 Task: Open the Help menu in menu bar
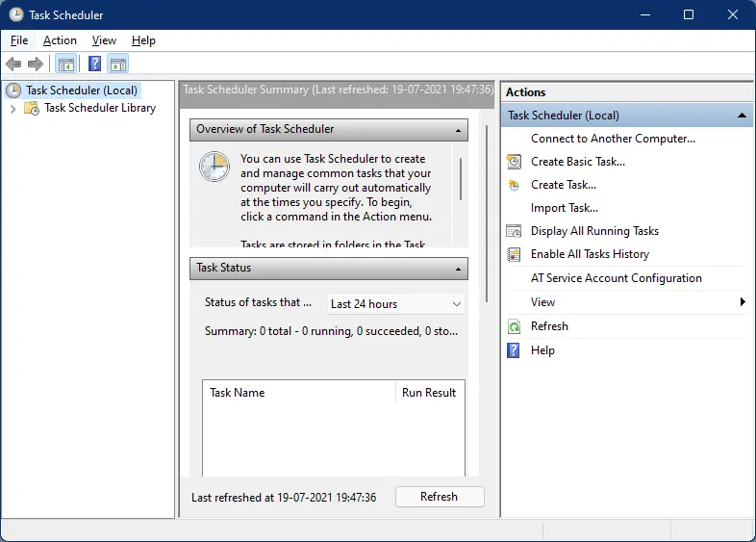143,40
